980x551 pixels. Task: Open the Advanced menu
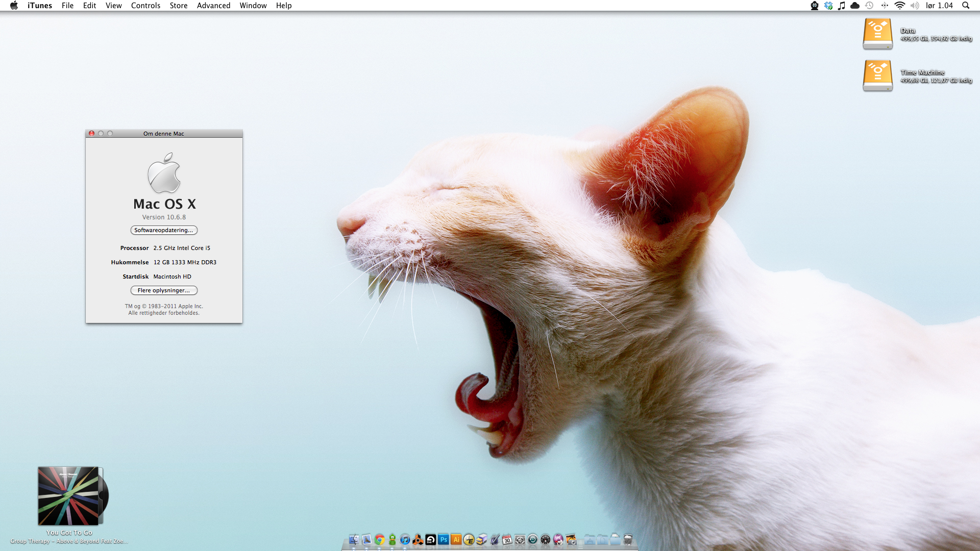pos(213,6)
